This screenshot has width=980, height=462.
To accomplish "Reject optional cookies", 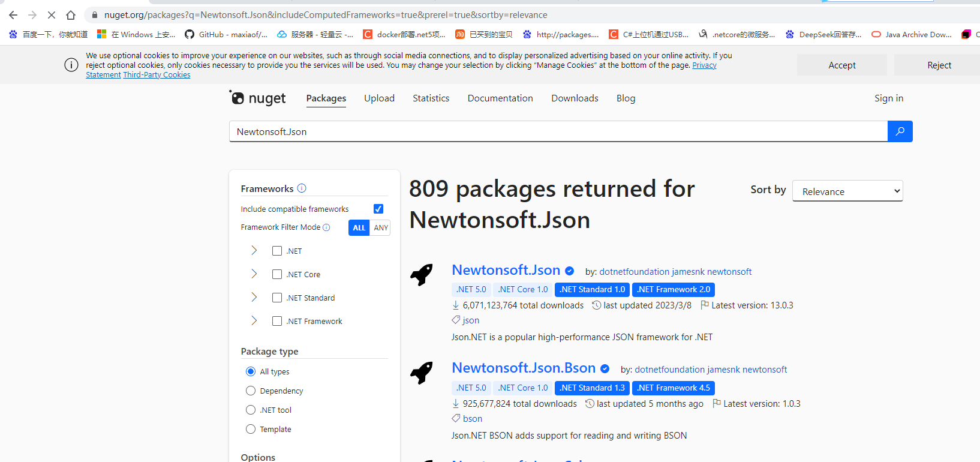I will click(x=939, y=65).
